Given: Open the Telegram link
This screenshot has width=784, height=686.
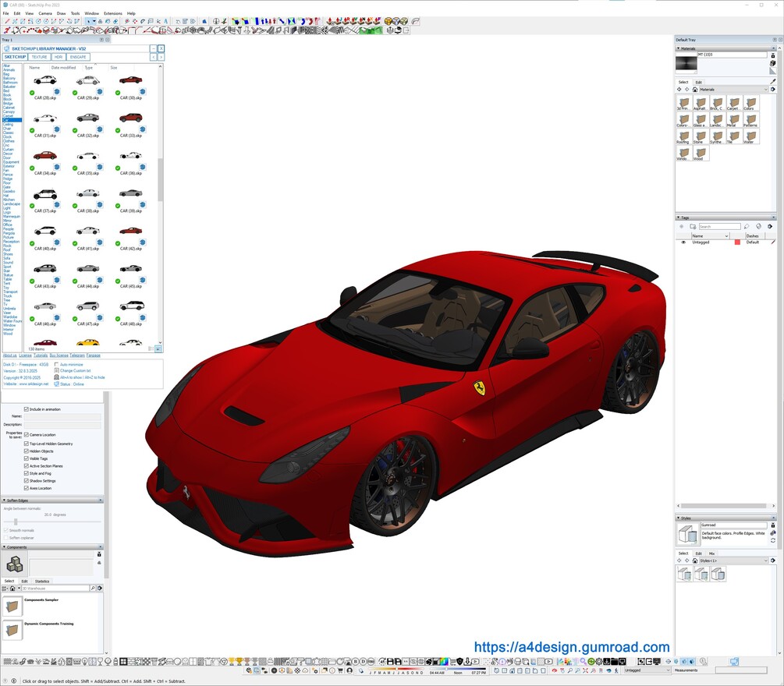Looking at the screenshot, I should click(x=77, y=355).
